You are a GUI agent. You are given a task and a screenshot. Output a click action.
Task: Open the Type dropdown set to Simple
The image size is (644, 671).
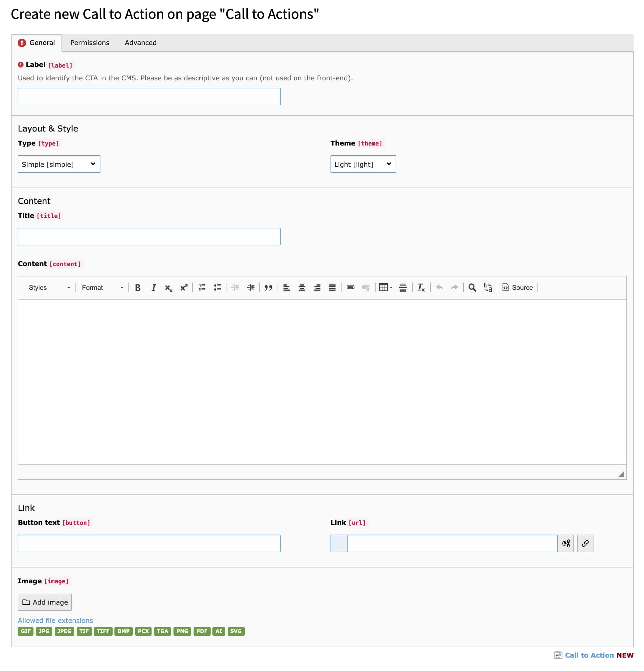click(59, 164)
